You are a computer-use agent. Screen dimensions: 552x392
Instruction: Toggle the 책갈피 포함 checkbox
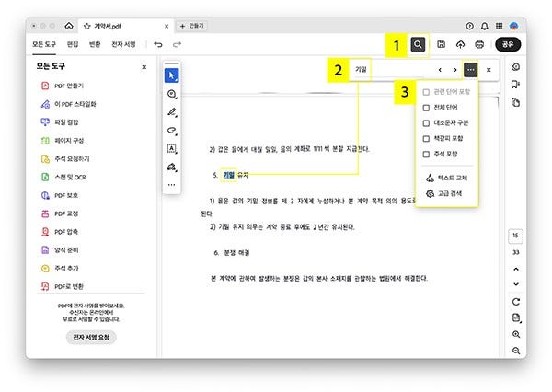[426, 138]
